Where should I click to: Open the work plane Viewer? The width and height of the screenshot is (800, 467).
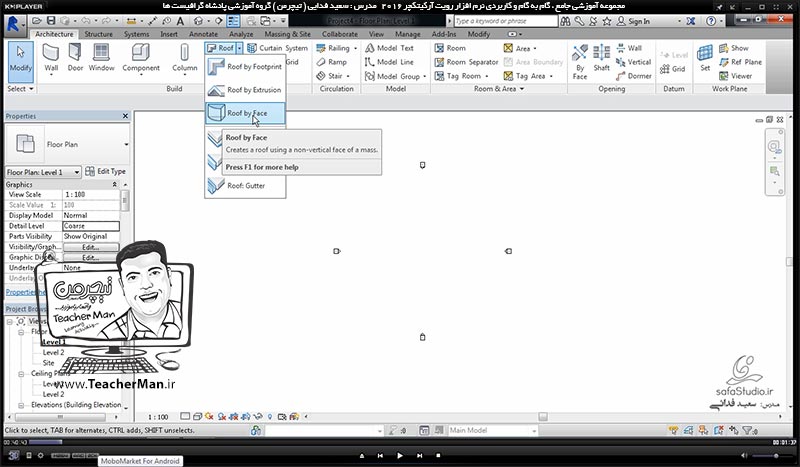736,76
